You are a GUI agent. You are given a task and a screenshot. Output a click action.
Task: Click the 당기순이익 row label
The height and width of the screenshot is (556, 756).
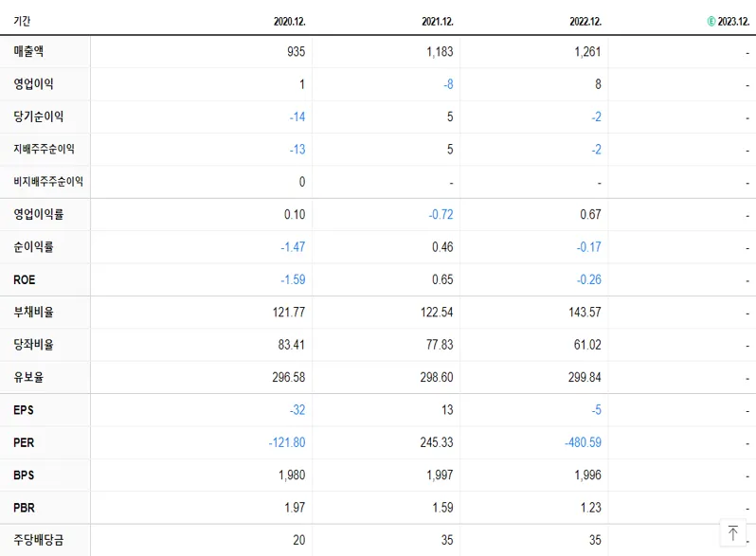point(39,117)
